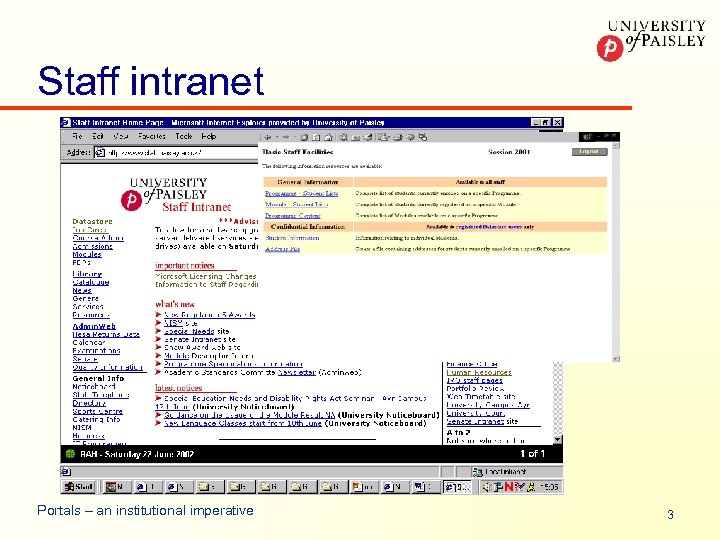Click the Staff Facilities window scrollbar down arrow
The width and height of the screenshot is (720, 540).
616,359
